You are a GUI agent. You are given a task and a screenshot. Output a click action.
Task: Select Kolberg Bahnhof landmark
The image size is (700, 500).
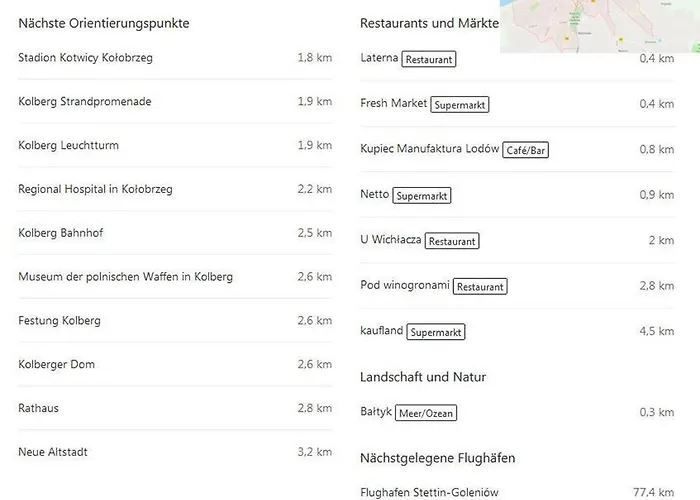(60, 234)
